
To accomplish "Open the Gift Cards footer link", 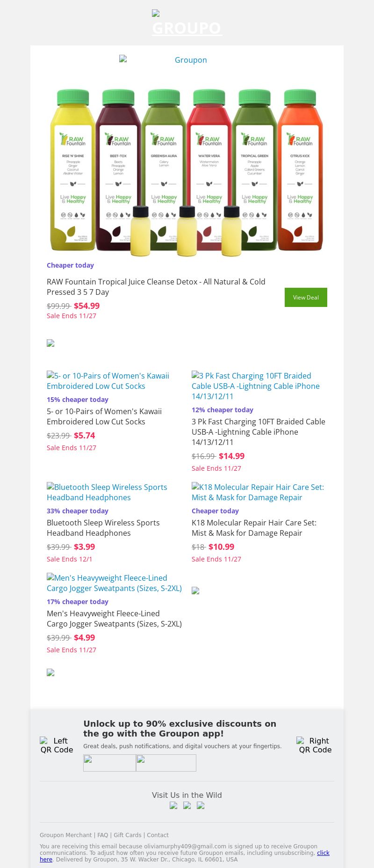I will [127, 835].
